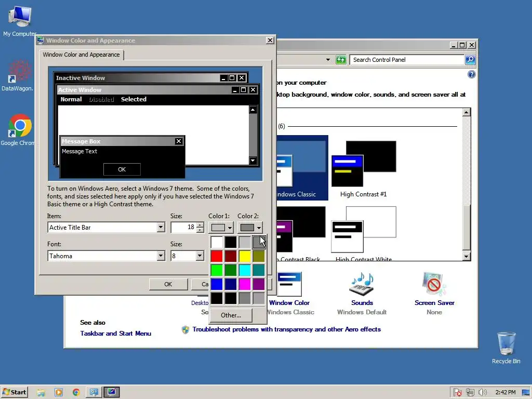Image resolution: width=532 pixels, height=399 pixels.
Task: Pick the purple color swatch
Action: coord(259,284)
